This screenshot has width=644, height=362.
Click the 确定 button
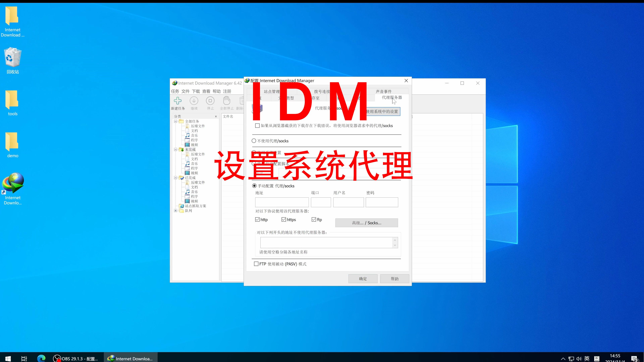pos(363,279)
